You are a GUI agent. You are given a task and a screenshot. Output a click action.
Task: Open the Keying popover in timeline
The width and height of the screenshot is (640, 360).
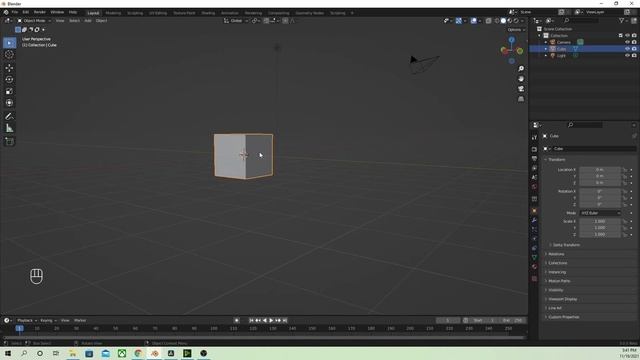click(x=48, y=320)
